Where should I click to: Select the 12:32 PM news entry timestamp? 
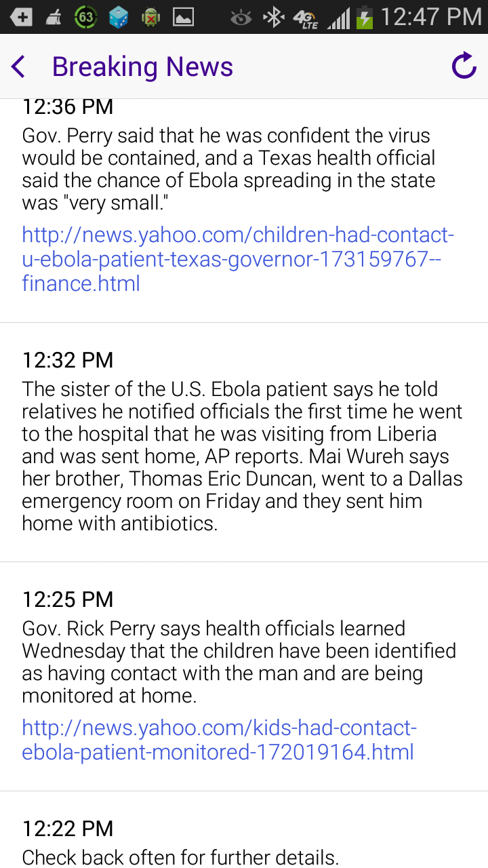coord(68,360)
